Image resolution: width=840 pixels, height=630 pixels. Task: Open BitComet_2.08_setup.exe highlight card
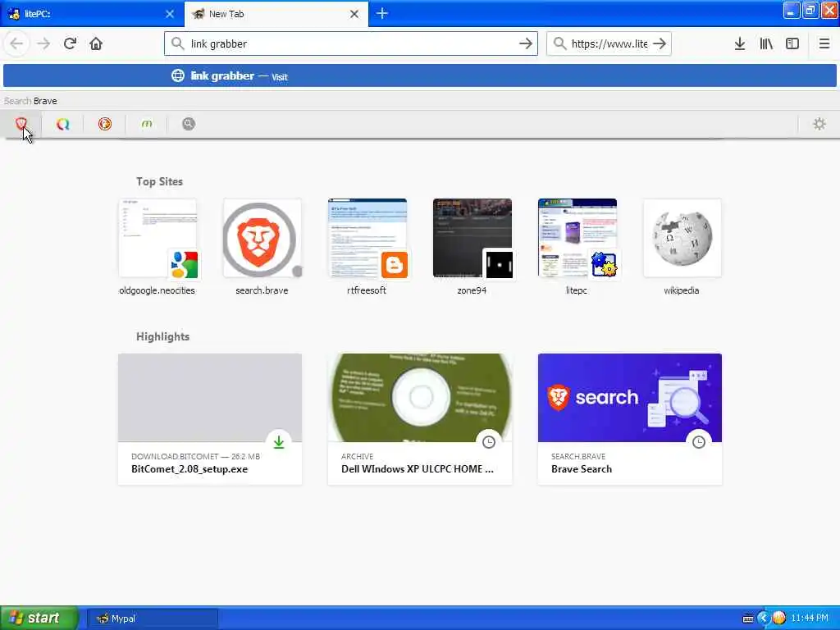pyautogui.click(x=210, y=419)
